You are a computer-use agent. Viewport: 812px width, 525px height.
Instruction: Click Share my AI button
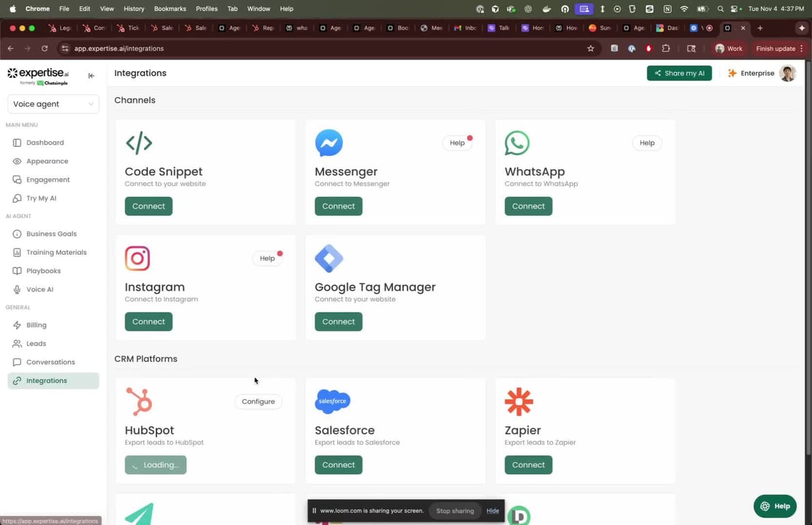679,73
